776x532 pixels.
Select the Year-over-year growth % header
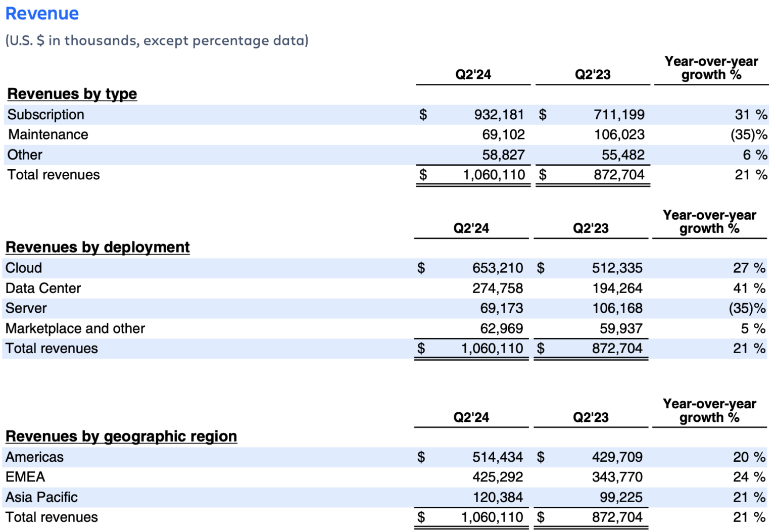point(710,68)
